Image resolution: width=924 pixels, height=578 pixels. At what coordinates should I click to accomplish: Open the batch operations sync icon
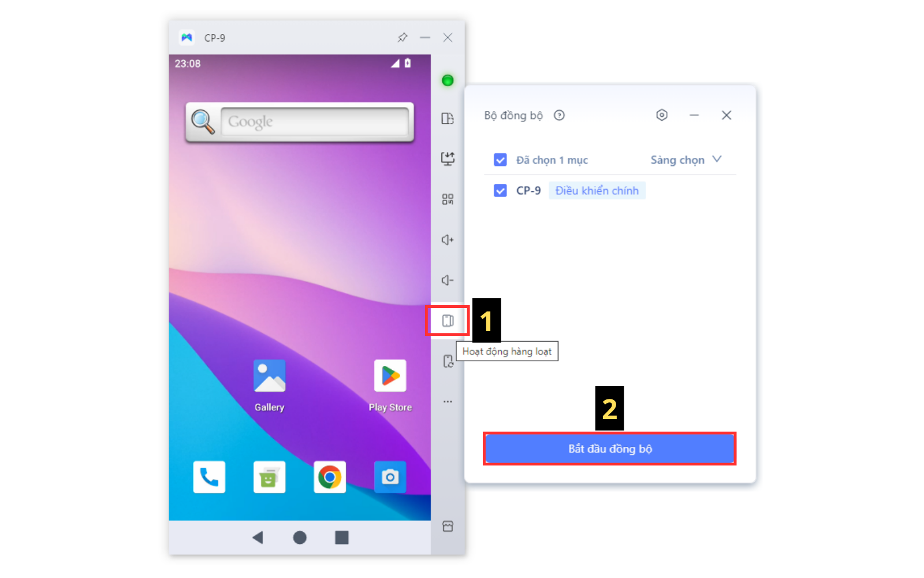pos(448,321)
